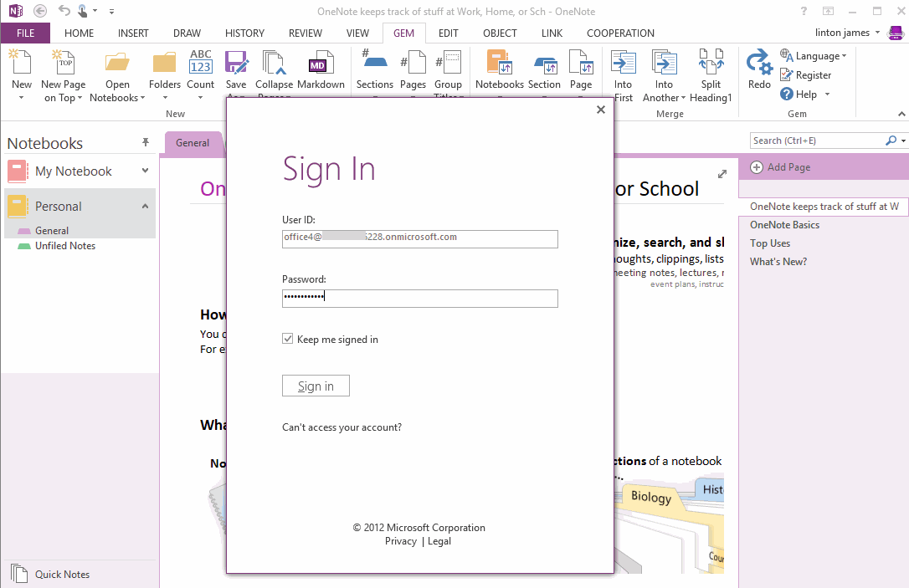Open Notebooks folder icon in ribbon
909x588 pixels.
coord(117,63)
